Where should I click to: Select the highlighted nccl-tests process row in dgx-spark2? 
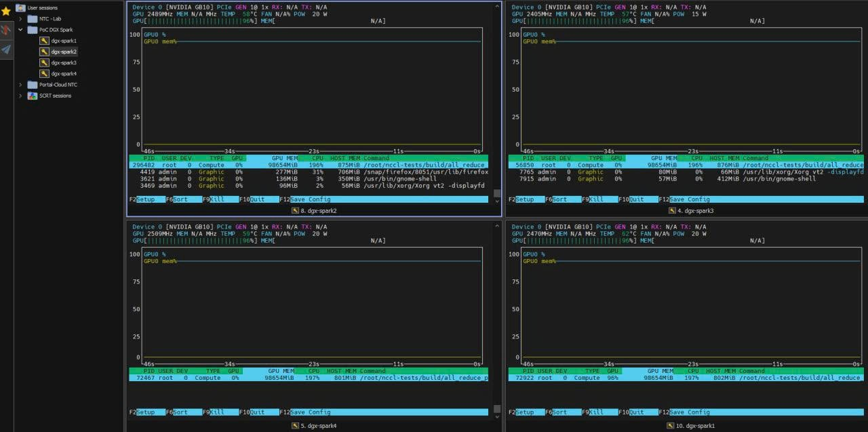point(305,165)
